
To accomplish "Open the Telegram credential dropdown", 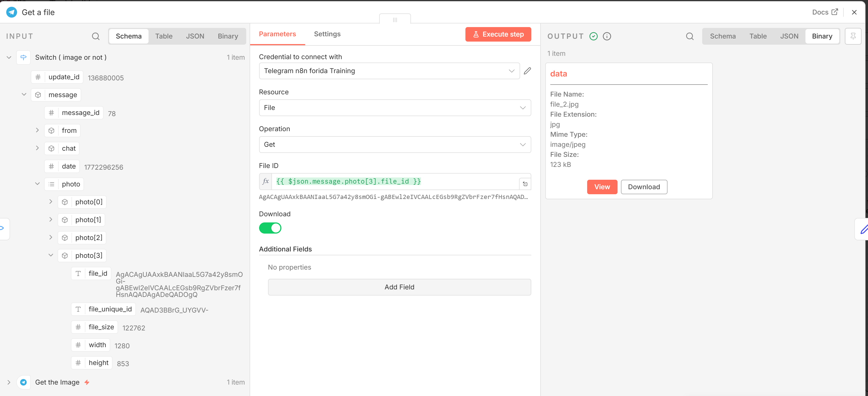I will coord(389,71).
